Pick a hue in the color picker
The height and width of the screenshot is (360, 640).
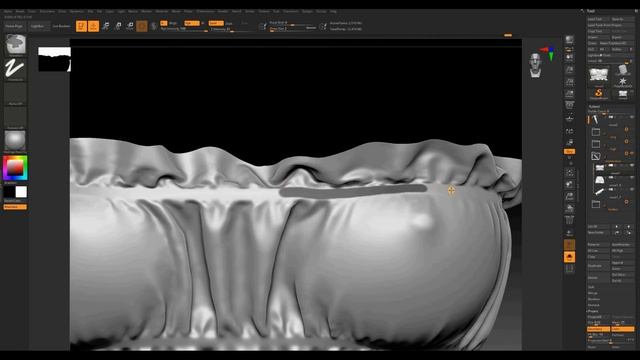click(15, 168)
